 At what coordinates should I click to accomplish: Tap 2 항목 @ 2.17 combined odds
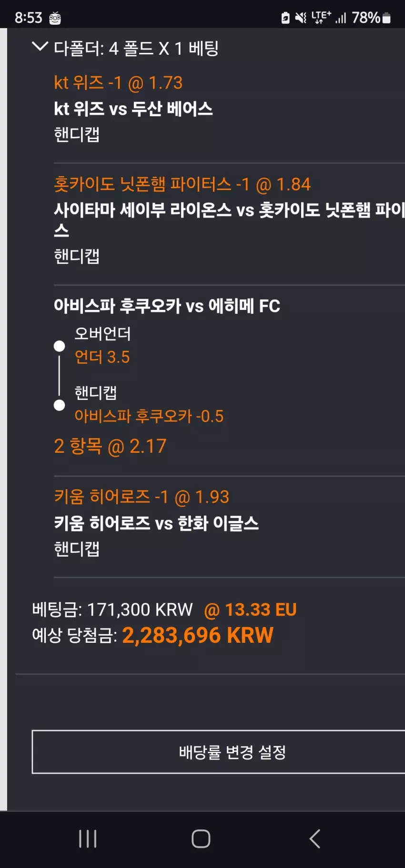tap(110, 446)
